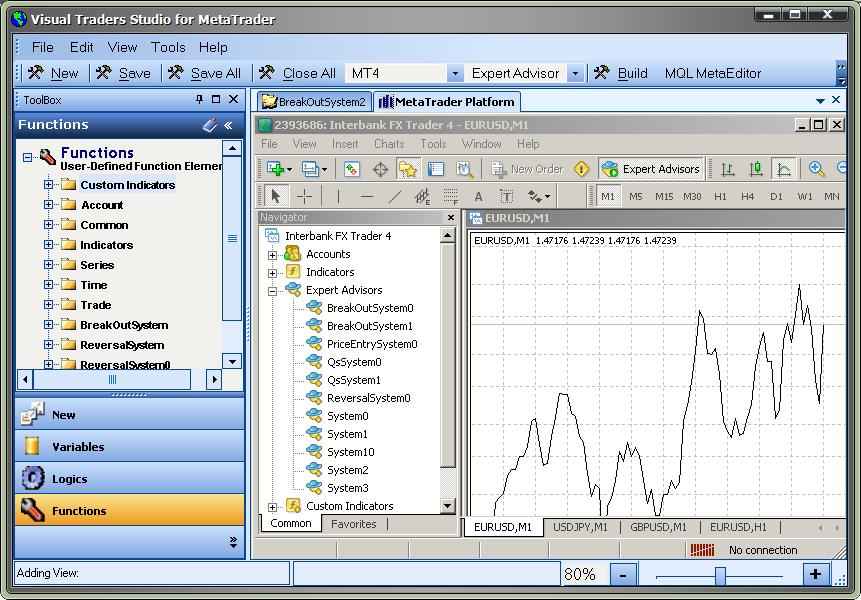Switch to Favorites tab in Navigator
Screen dimensions: 861x600
pos(354,524)
